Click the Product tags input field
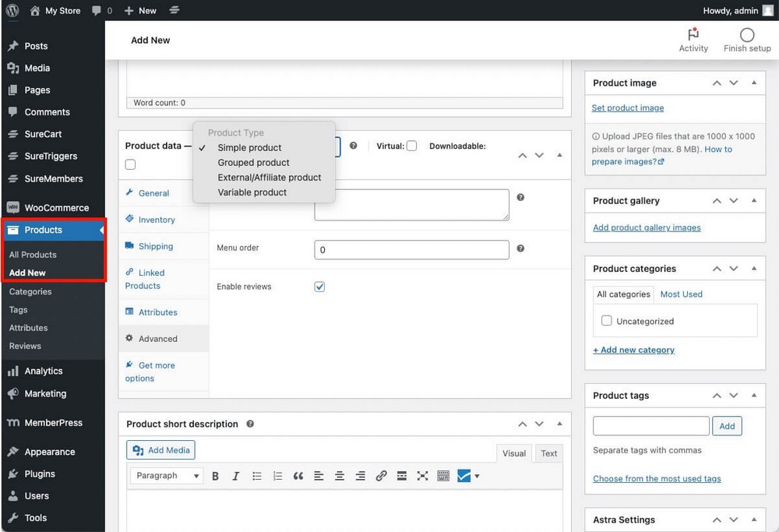Screen dimensions: 779x532 coord(650,426)
